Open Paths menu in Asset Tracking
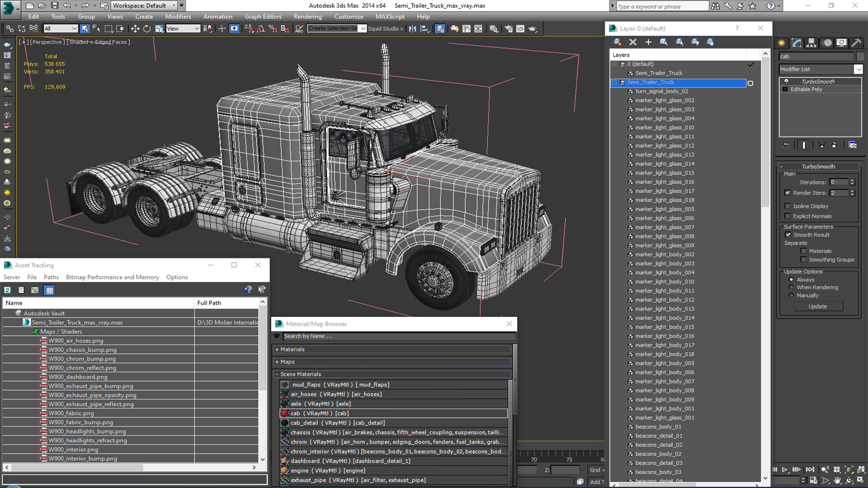 [51, 277]
